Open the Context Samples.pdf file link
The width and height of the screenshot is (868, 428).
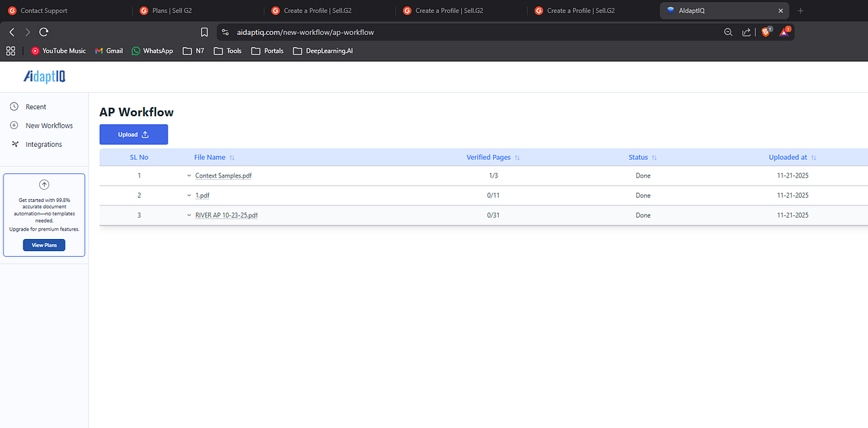tap(223, 175)
